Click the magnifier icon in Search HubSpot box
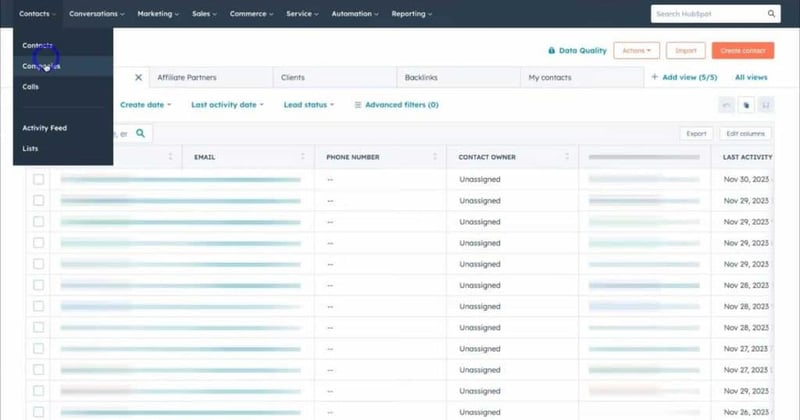 tap(771, 14)
